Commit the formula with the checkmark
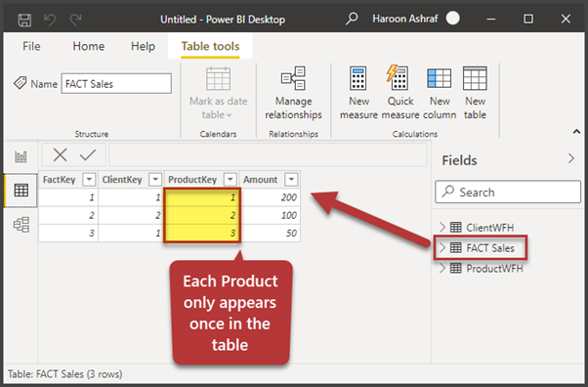Screen dimensions: 588x387 (x=88, y=154)
